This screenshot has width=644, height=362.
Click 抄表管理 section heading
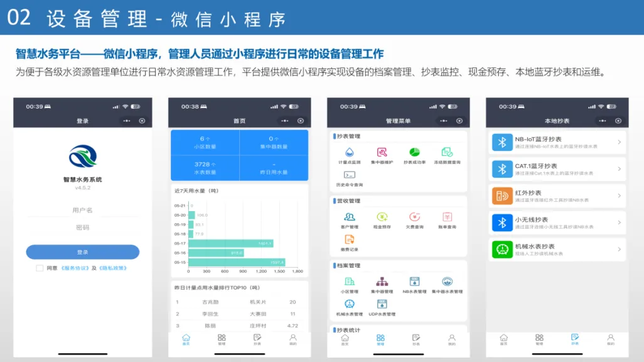pyautogui.click(x=348, y=136)
